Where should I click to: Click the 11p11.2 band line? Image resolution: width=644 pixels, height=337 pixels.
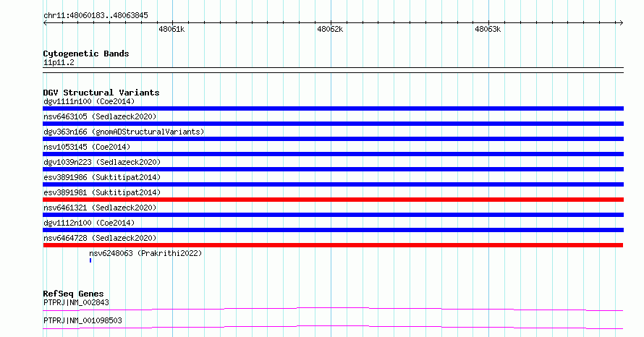(x=333, y=70)
